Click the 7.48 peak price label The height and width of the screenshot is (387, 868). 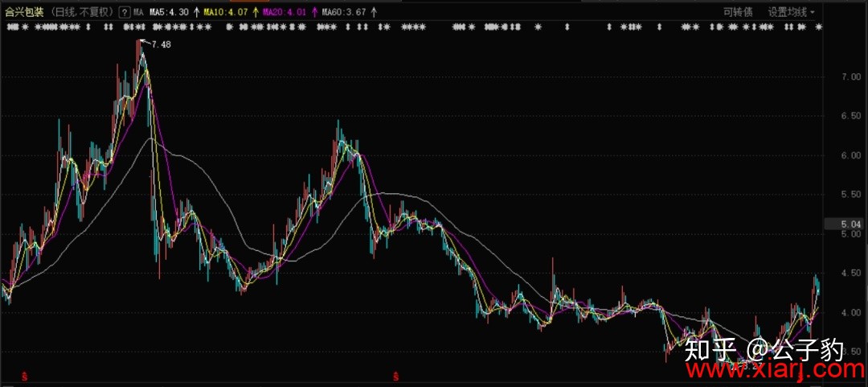[161, 45]
